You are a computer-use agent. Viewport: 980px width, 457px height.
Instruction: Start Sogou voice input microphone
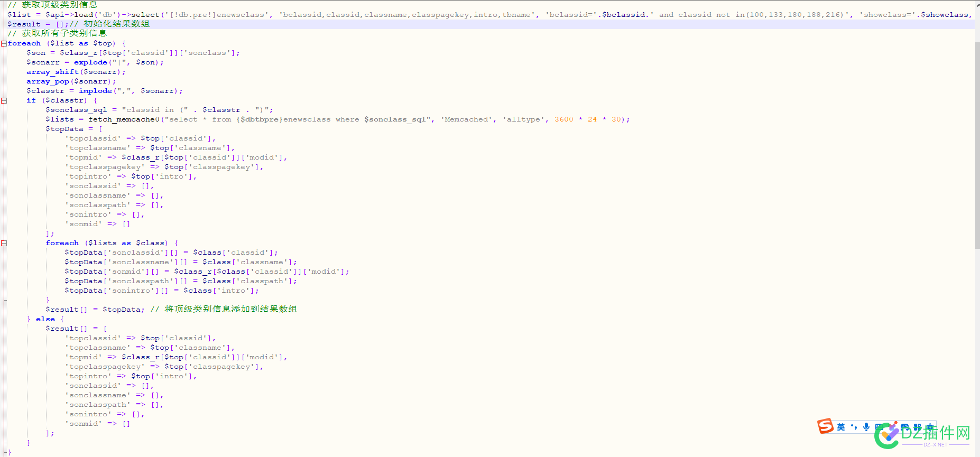(x=866, y=427)
